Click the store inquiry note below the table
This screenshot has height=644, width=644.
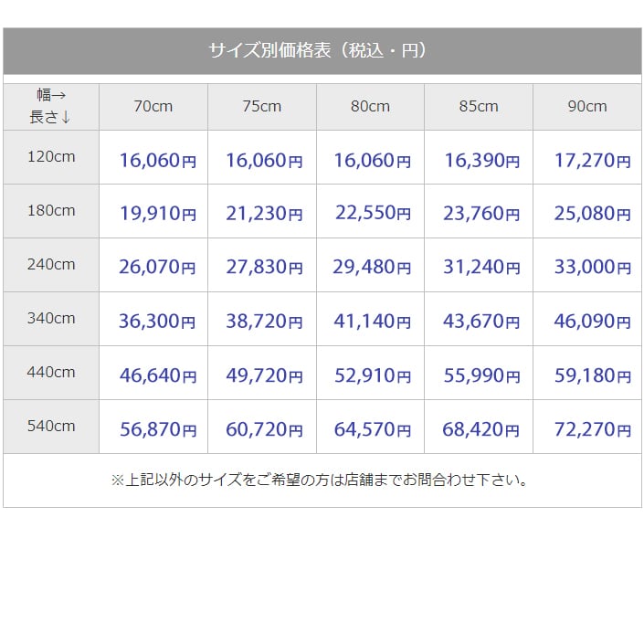click(x=320, y=480)
